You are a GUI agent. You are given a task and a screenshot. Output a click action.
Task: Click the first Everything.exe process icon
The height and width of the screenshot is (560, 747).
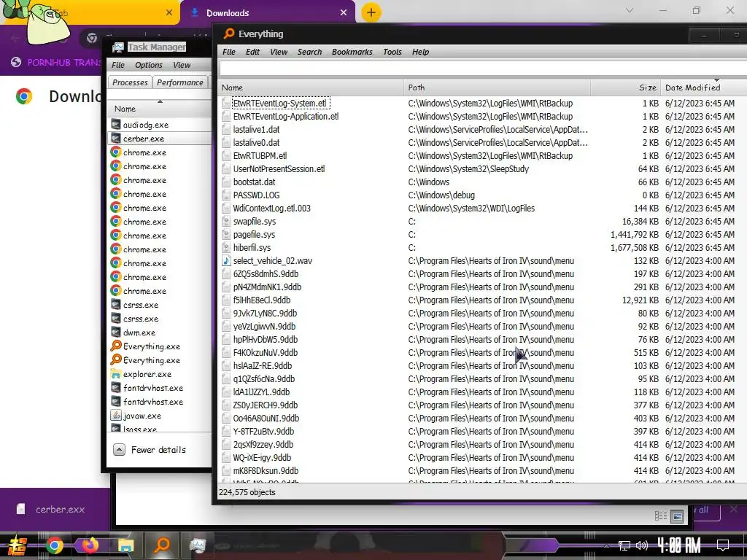(116, 346)
